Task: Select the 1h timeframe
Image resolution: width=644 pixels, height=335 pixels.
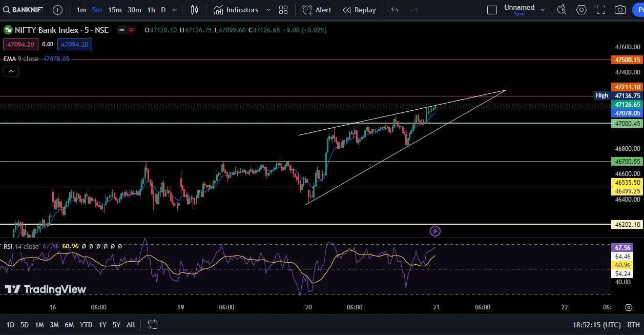Action: (151, 10)
